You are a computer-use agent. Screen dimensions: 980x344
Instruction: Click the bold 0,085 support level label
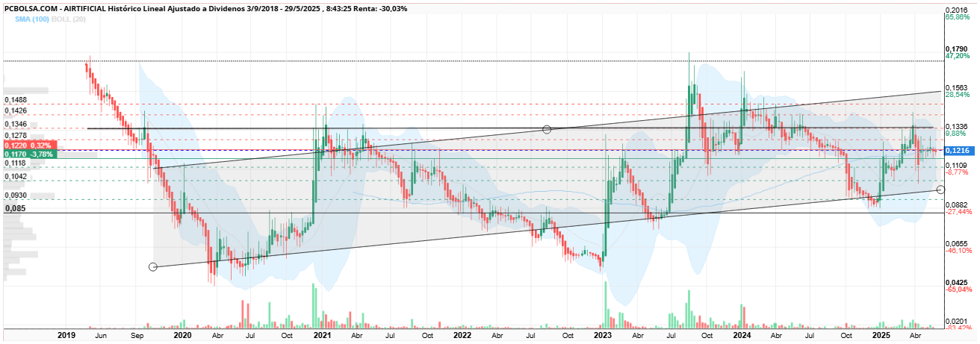(15, 209)
